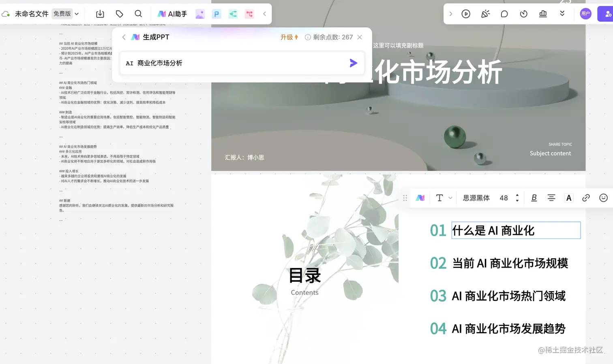Click the timer icon in the right toolbar
This screenshot has height=364, width=613.
(523, 13)
